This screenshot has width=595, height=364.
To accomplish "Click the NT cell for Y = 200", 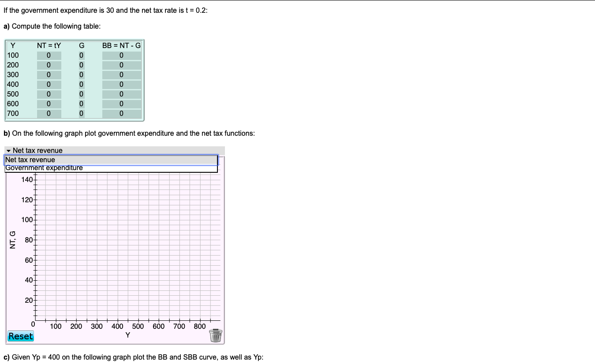I will [49, 65].
